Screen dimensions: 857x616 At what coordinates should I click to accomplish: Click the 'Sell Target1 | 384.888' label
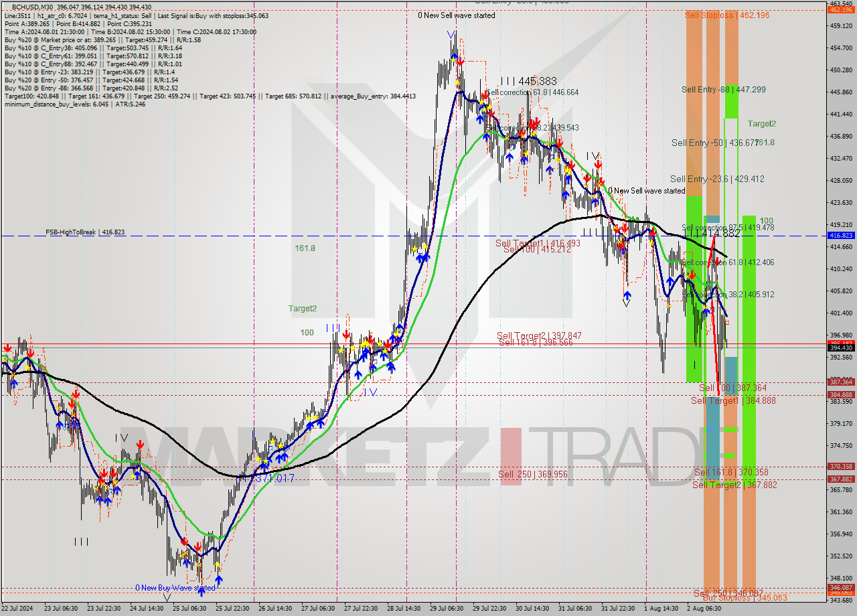point(733,400)
